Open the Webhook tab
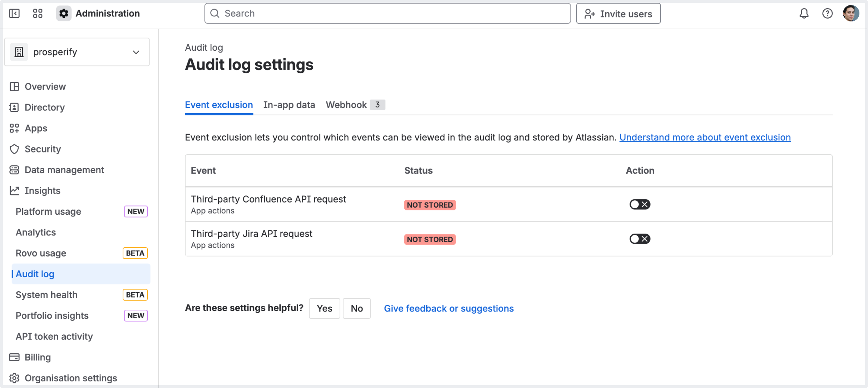This screenshot has width=868, height=388. click(x=346, y=105)
